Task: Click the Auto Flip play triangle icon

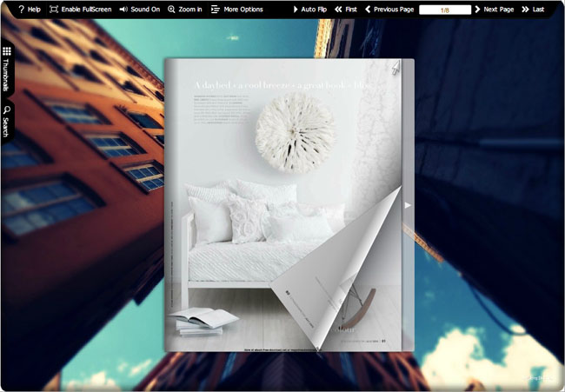Action: point(296,10)
